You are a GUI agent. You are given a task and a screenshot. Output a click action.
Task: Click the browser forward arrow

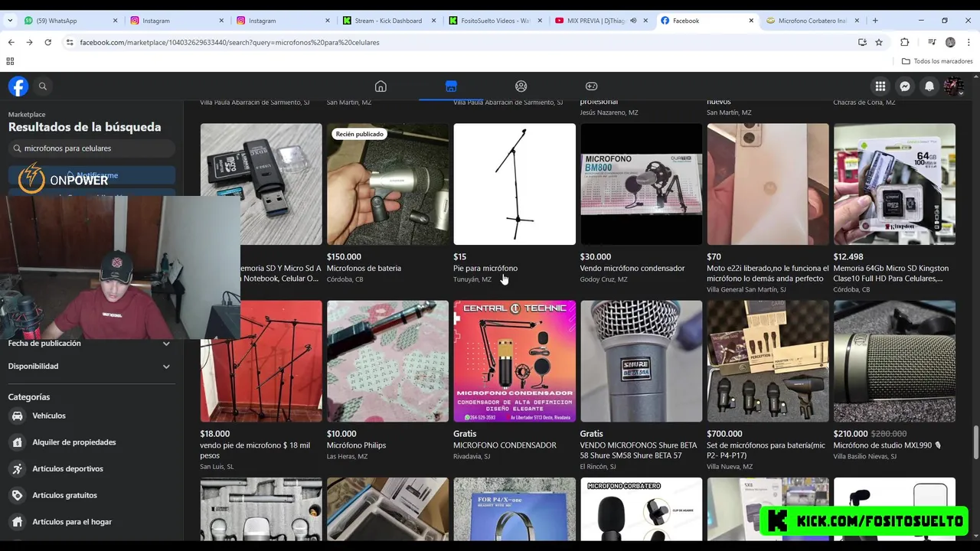(29, 42)
